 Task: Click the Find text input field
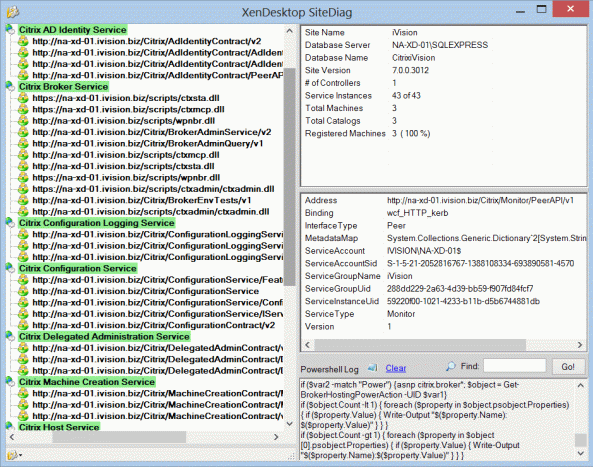pos(514,366)
